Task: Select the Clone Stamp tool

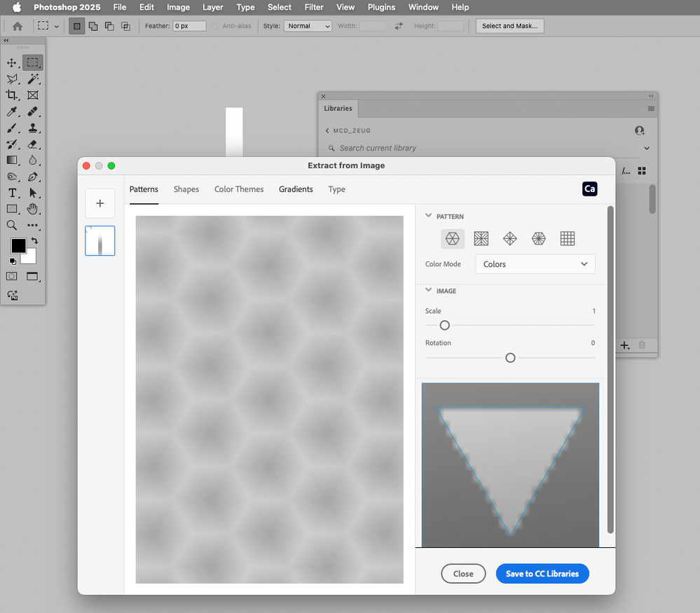Action: click(x=33, y=128)
